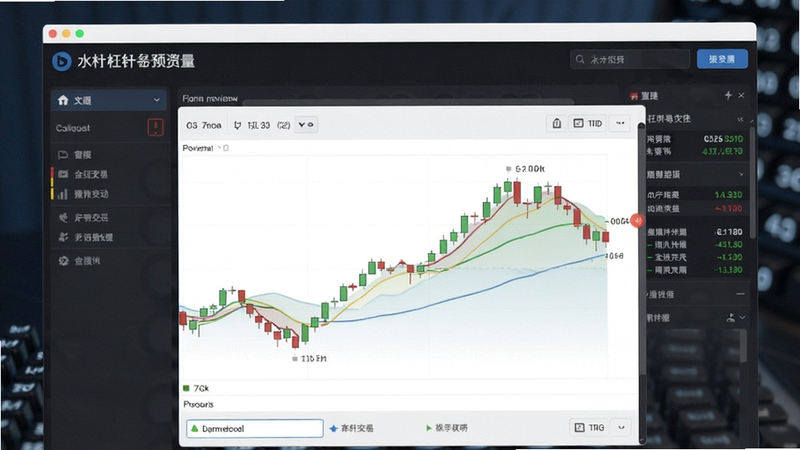Select the highlighted home item in sidebar

pyautogui.click(x=109, y=100)
